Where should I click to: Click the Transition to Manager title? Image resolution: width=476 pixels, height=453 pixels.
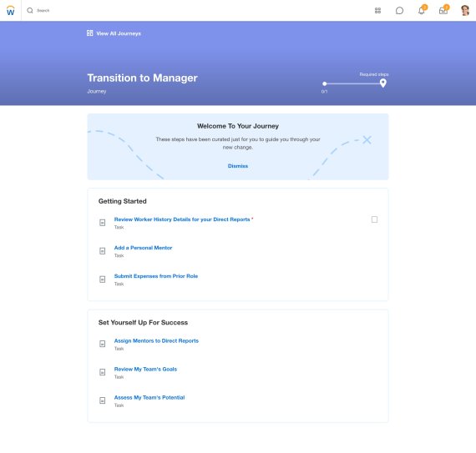tap(142, 78)
